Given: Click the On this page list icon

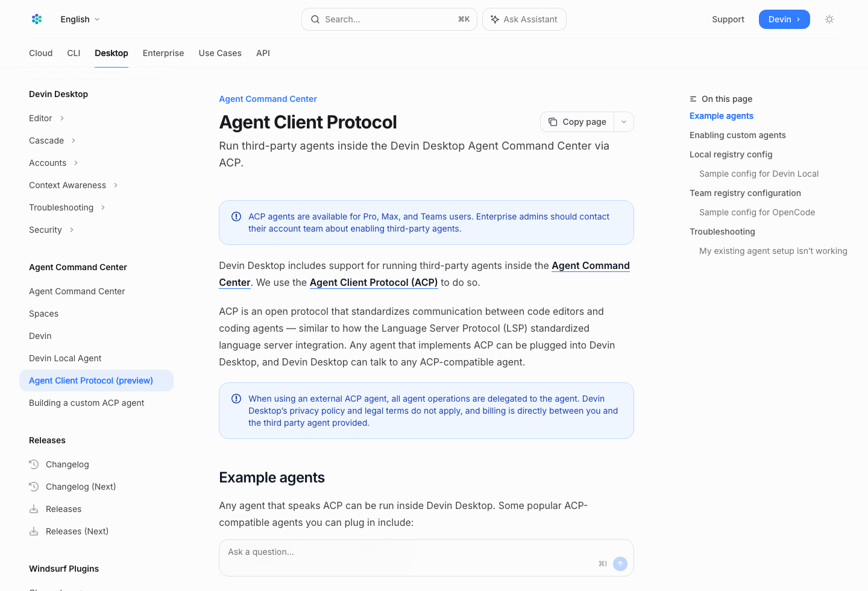Looking at the screenshot, I should pos(693,99).
